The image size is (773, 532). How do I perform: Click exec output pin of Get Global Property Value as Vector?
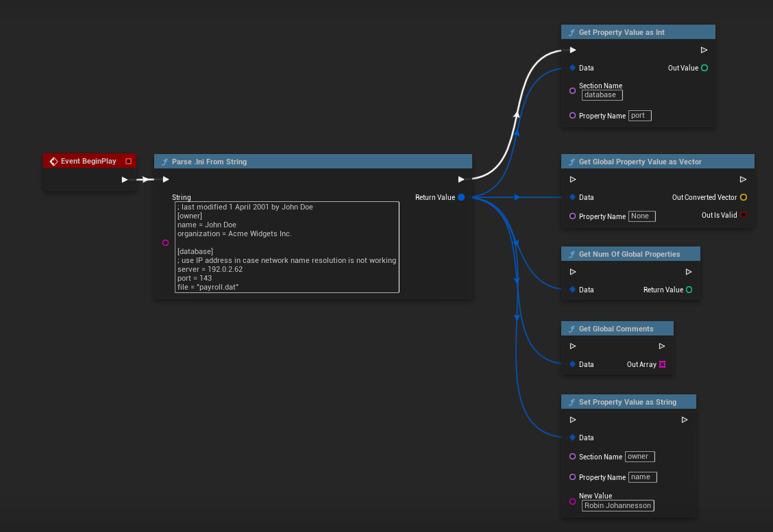pyautogui.click(x=743, y=179)
